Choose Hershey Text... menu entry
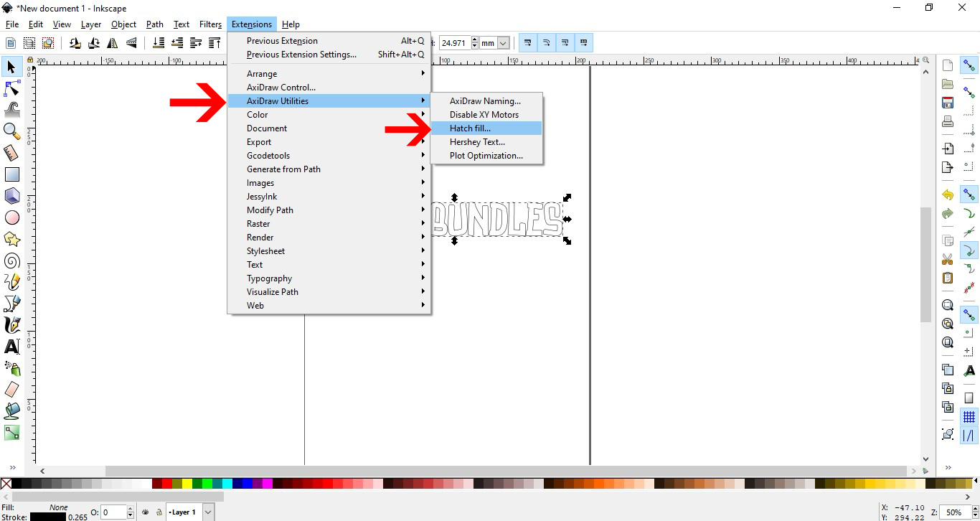The height and width of the screenshot is (521, 980). (486, 142)
